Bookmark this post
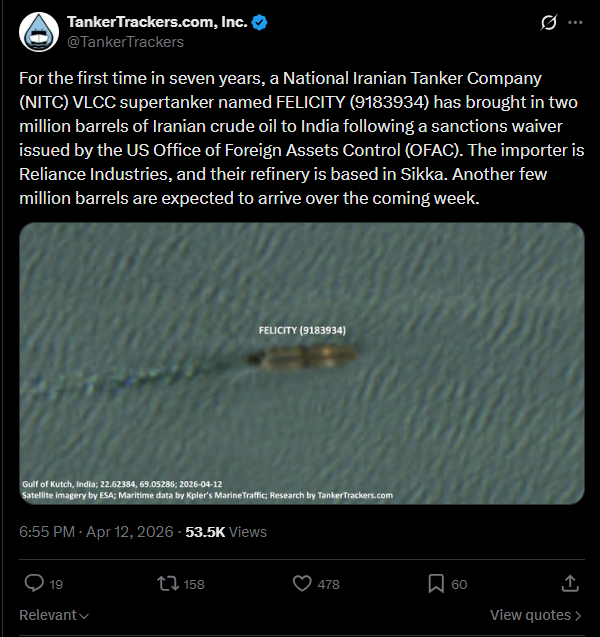600x637 pixels. [436, 583]
